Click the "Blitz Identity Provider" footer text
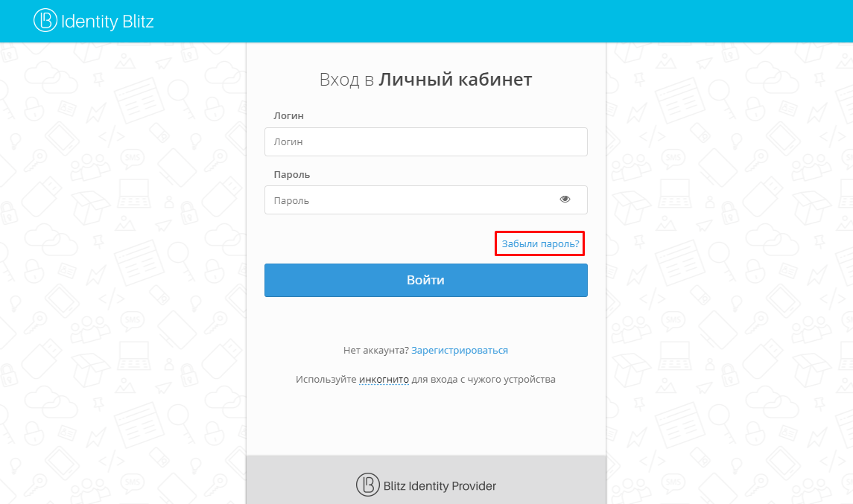853x504 pixels. click(x=440, y=486)
